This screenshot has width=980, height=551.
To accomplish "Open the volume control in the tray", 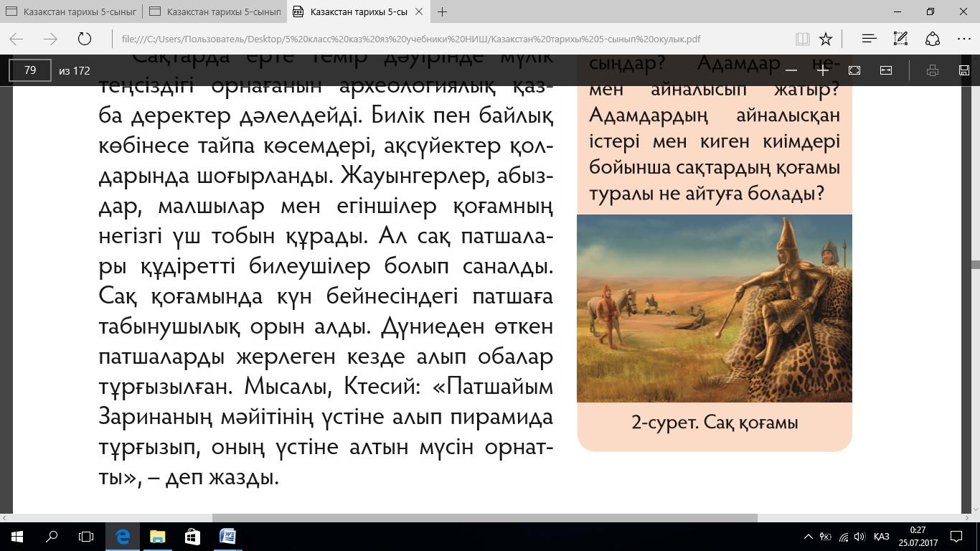I will (859, 537).
